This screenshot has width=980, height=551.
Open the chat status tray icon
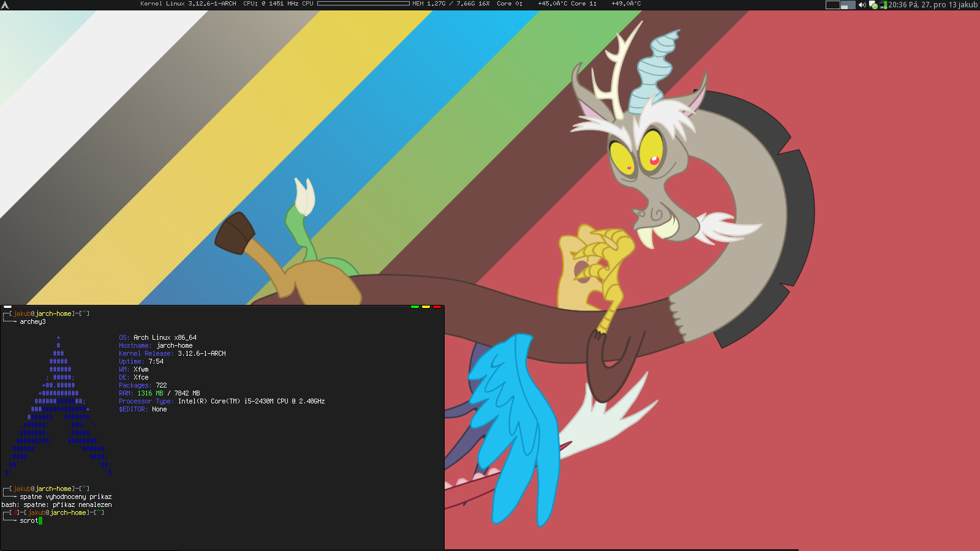click(873, 5)
